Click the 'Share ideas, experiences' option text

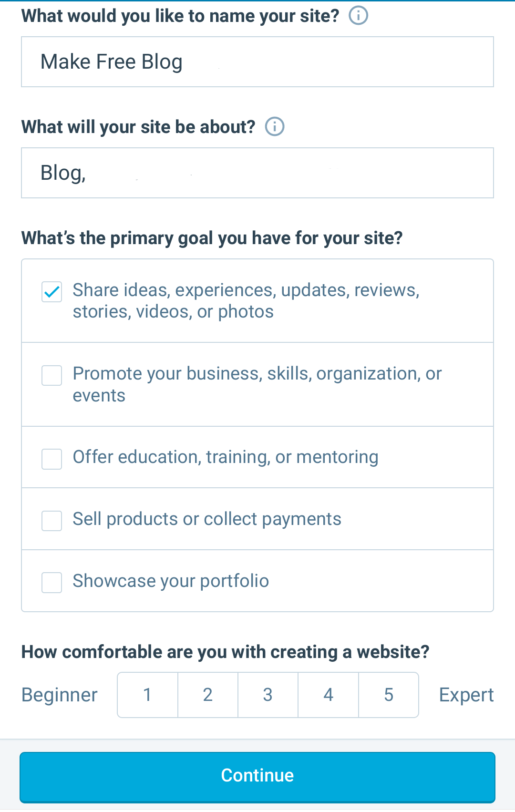[246, 301]
